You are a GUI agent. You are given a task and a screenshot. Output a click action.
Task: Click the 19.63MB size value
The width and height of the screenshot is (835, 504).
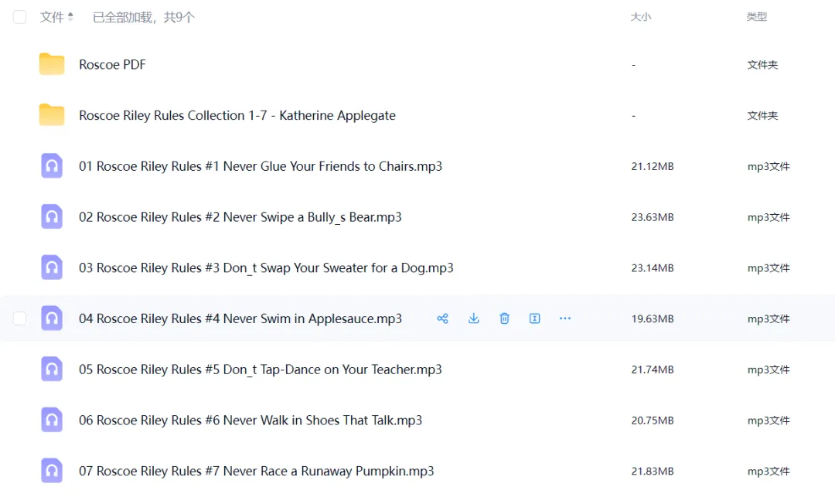(x=653, y=318)
